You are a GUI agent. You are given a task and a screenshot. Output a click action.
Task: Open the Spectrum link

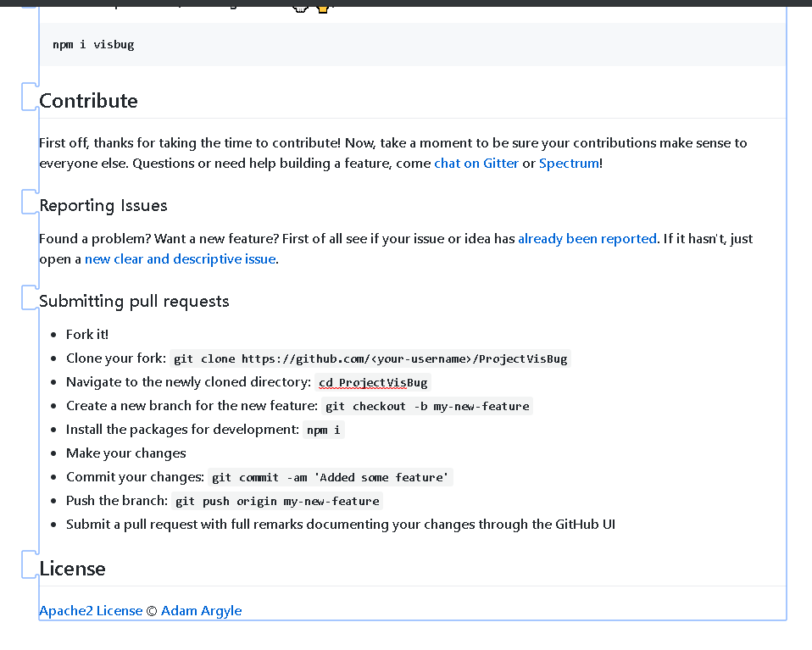point(569,164)
